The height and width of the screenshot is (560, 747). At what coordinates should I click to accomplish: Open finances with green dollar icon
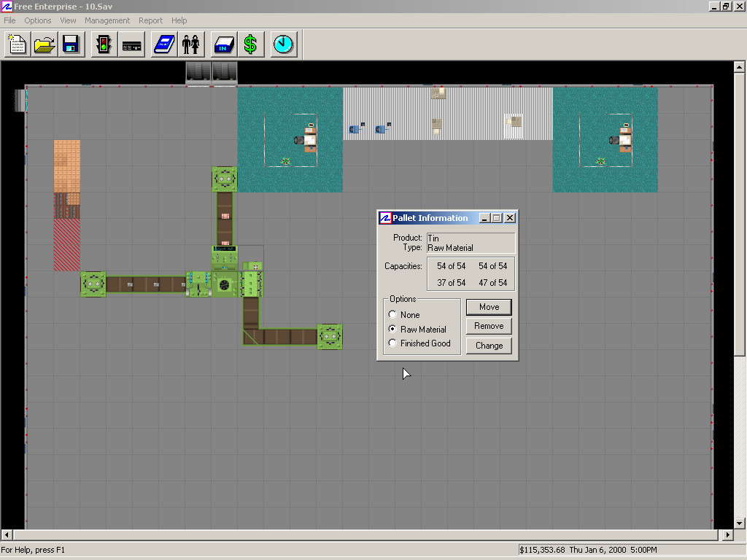pos(250,44)
